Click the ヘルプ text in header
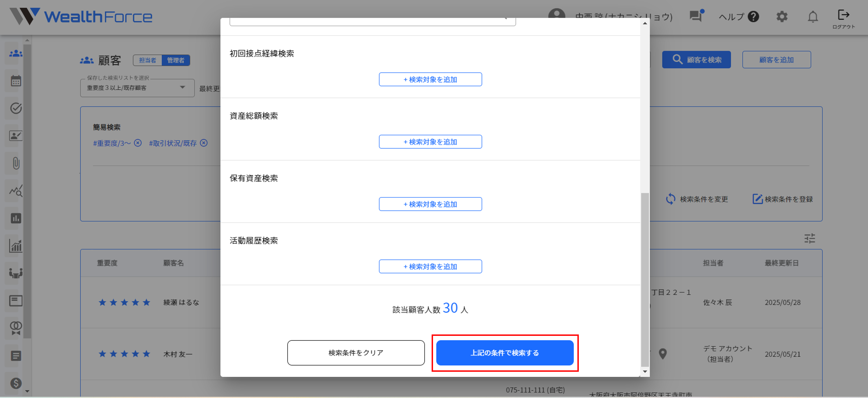The width and height of the screenshot is (868, 398). [731, 17]
